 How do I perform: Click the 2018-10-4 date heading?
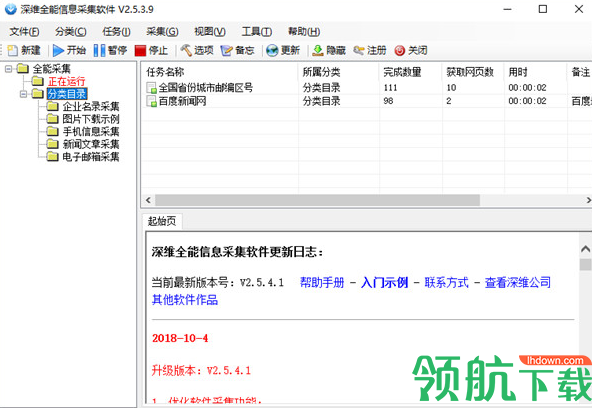point(180,338)
